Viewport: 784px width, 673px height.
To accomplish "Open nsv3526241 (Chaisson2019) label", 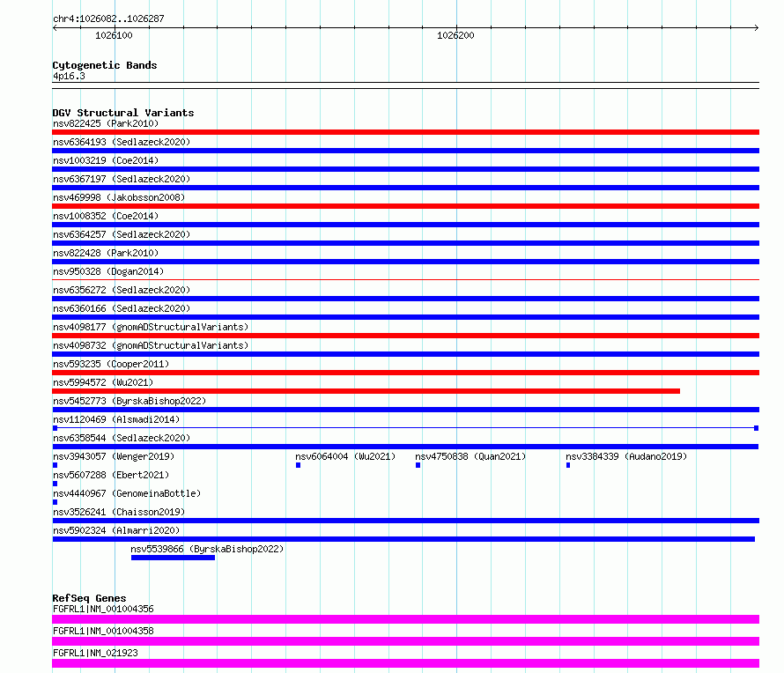I will point(119,512).
